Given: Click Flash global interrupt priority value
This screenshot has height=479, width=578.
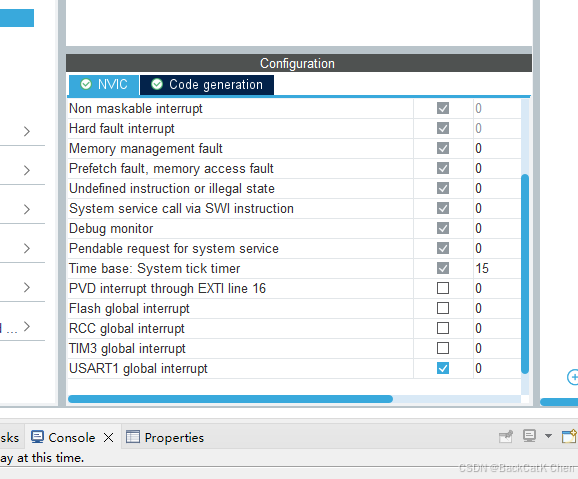Looking at the screenshot, I should tap(478, 308).
